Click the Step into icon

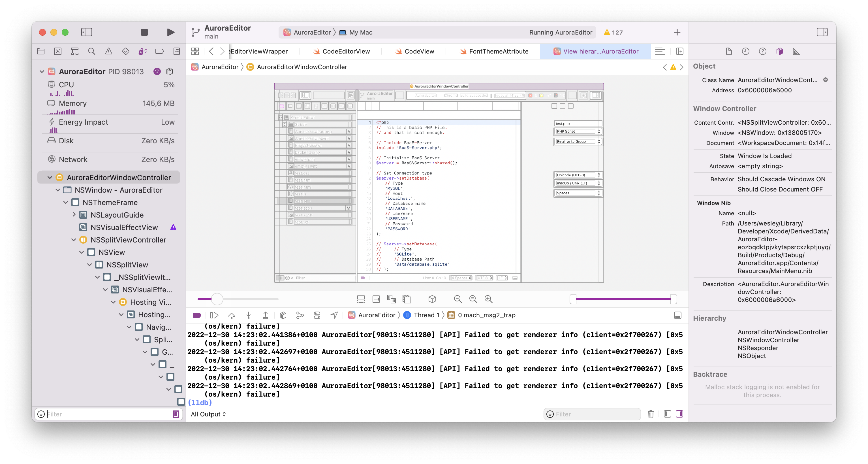pyautogui.click(x=249, y=315)
